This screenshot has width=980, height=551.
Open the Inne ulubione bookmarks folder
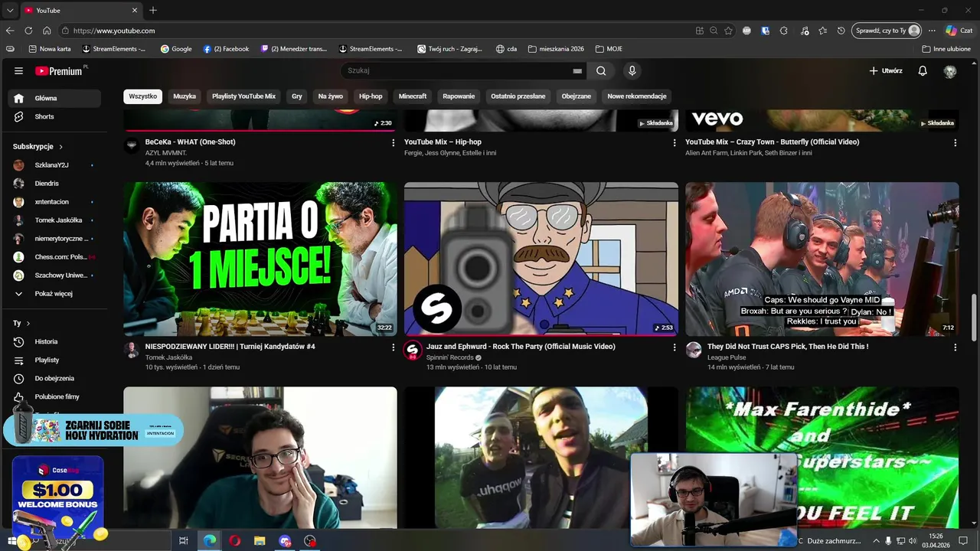pos(946,48)
